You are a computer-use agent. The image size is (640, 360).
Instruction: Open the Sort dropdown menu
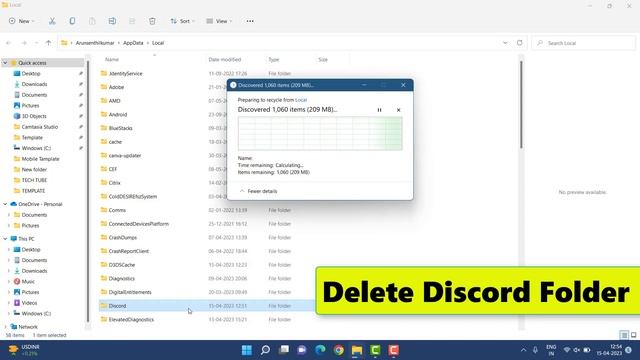point(182,21)
